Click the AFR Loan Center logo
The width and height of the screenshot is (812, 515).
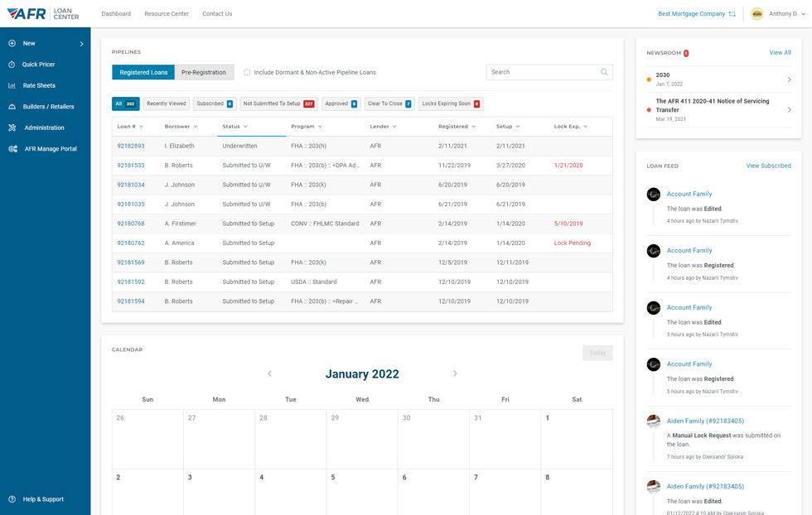(43, 13)
